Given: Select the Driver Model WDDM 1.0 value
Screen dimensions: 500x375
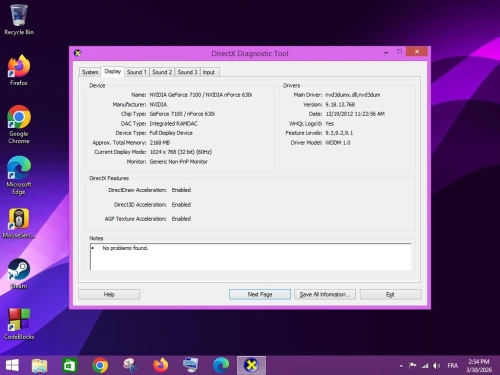Looking at the screenshot, I should [338, 142].
